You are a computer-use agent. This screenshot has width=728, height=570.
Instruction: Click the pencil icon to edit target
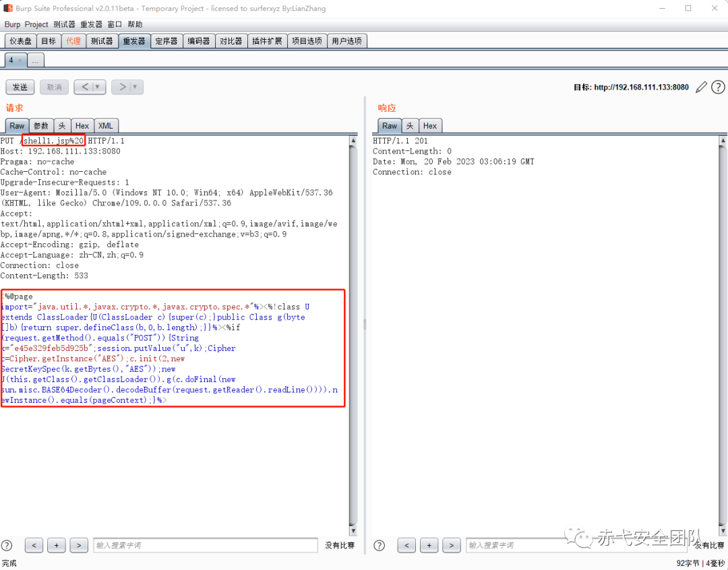click(x=701, y=87)
